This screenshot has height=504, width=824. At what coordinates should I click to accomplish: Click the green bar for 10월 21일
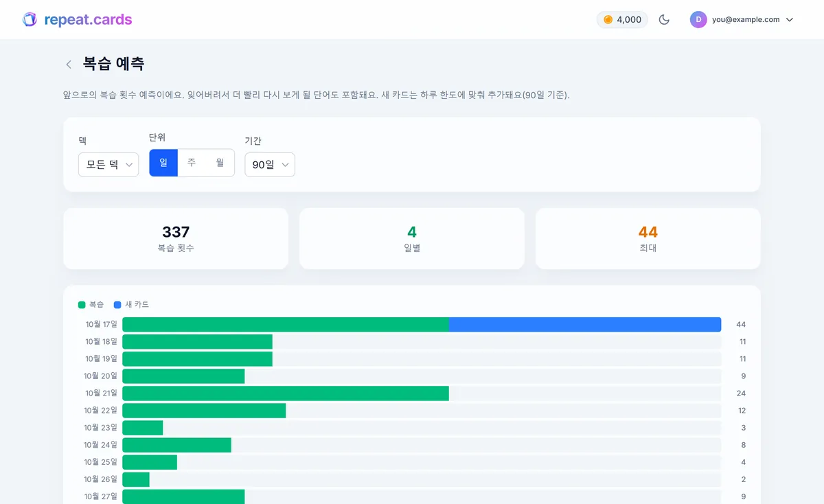coord(286,393)
